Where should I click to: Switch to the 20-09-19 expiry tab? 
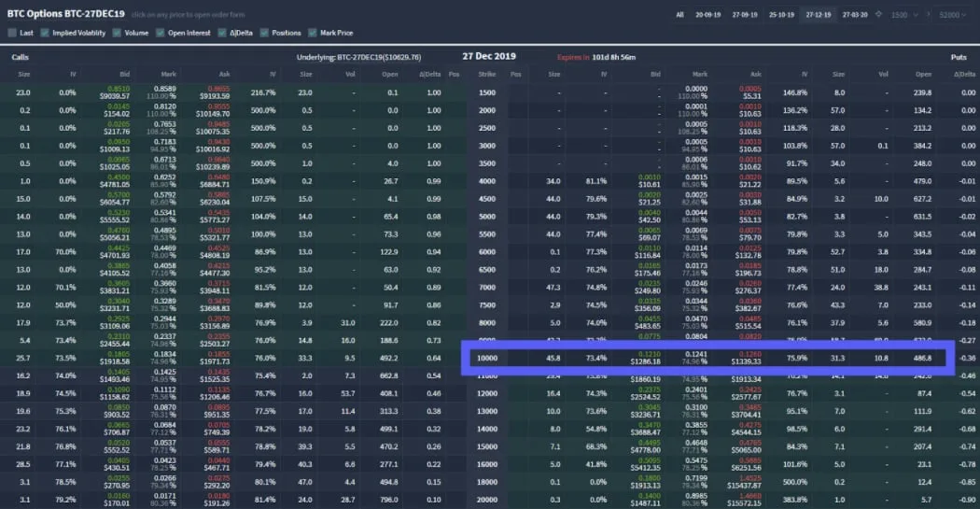[x=708, y=14]
